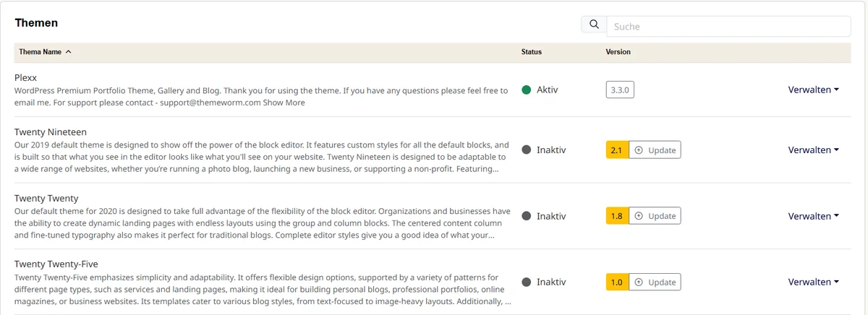Viewport: 868px width, 315px height.
Task: Open the Verwalten dropdown for Twenty Nineteen
Action: (814, 150)
